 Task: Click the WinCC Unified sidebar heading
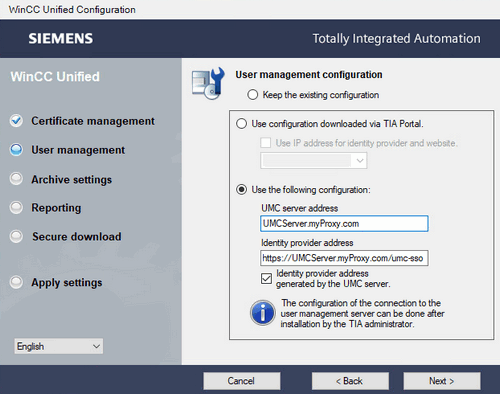tap(55, 77)
